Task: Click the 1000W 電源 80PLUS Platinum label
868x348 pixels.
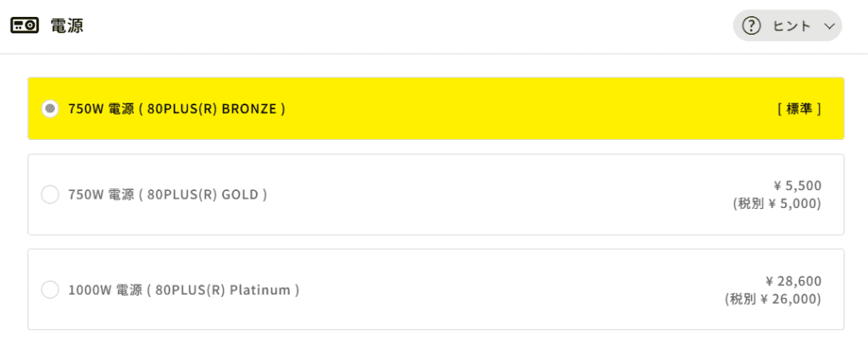Action: click(184, 289)
